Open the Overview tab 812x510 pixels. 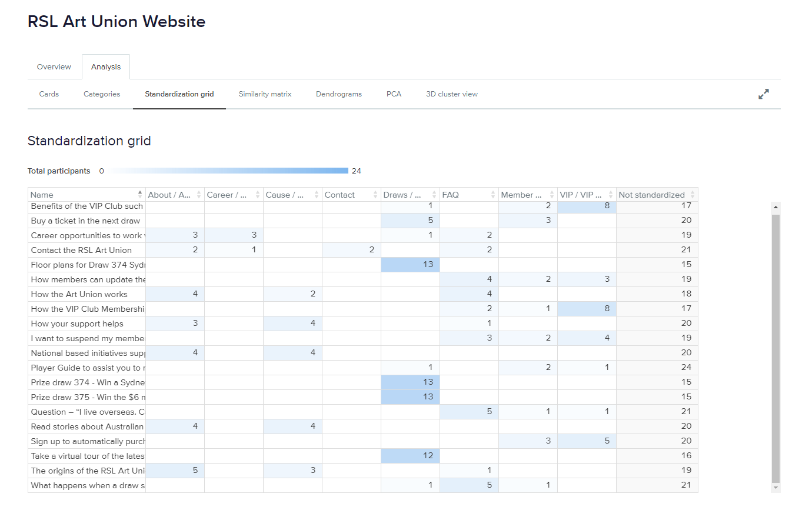[54, 67]
